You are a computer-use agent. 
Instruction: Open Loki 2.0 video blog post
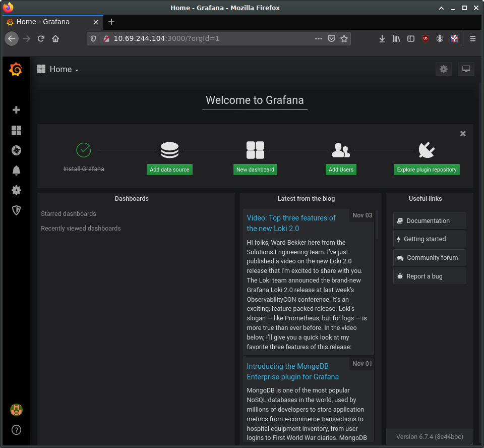click(291, 223)
